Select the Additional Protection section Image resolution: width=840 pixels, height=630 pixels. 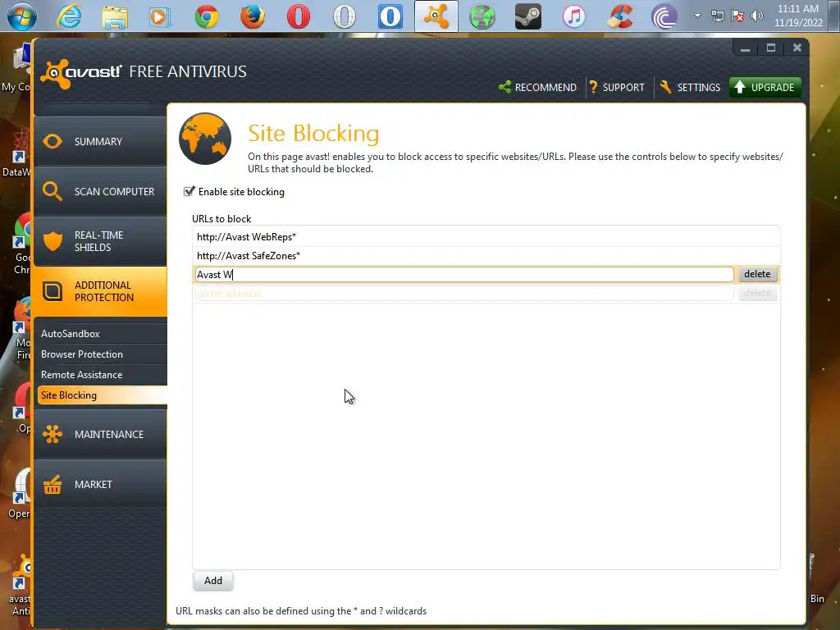click(x=100, y=291)
